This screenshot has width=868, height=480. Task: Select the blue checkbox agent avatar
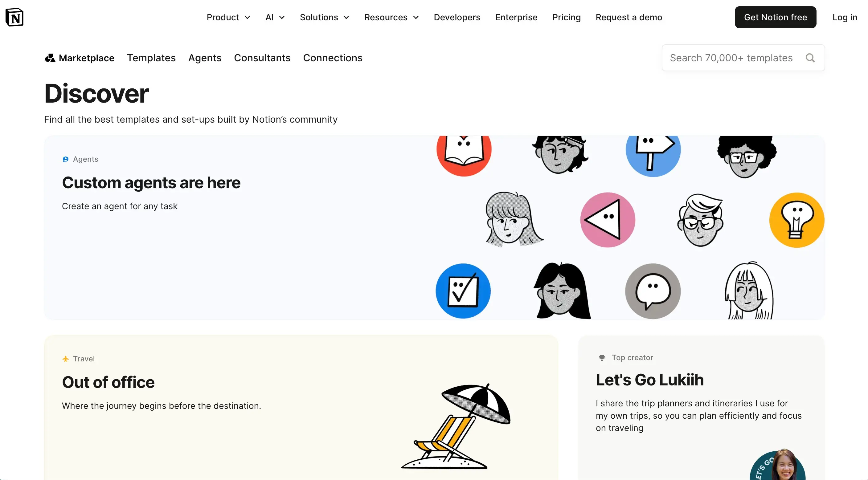(463, 291)
